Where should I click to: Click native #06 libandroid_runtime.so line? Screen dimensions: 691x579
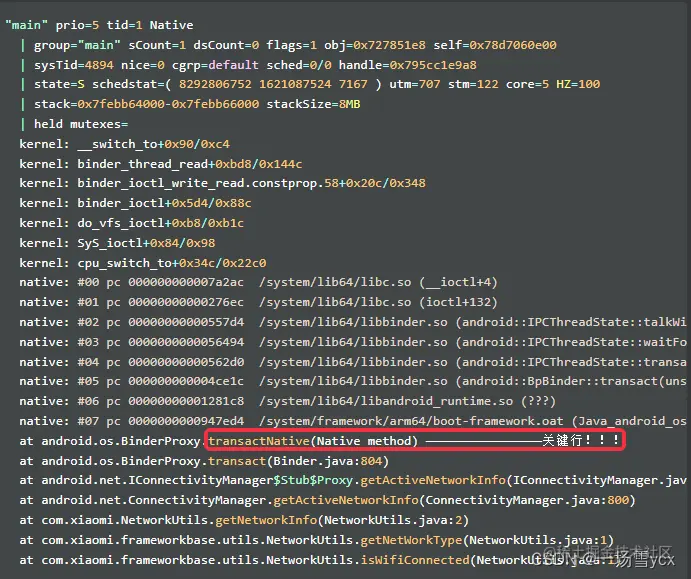(287, 401)
